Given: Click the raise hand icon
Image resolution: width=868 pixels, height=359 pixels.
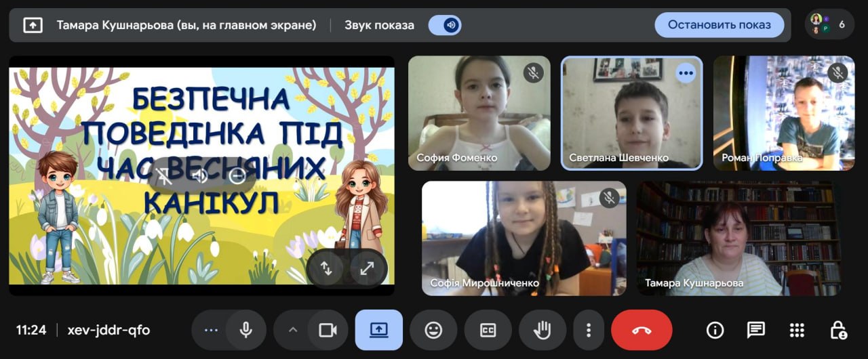Looking at the screenshot, I should [x=542, y=330].
